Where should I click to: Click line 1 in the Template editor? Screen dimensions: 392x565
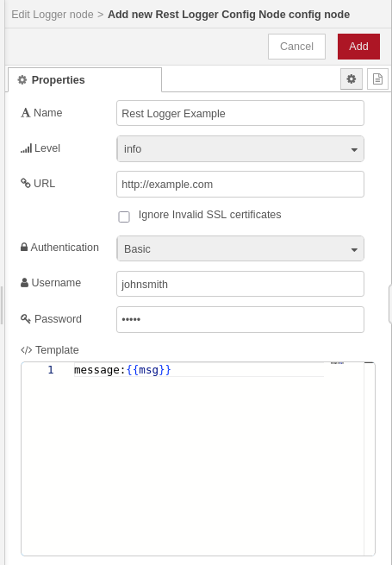coord(199,370)
